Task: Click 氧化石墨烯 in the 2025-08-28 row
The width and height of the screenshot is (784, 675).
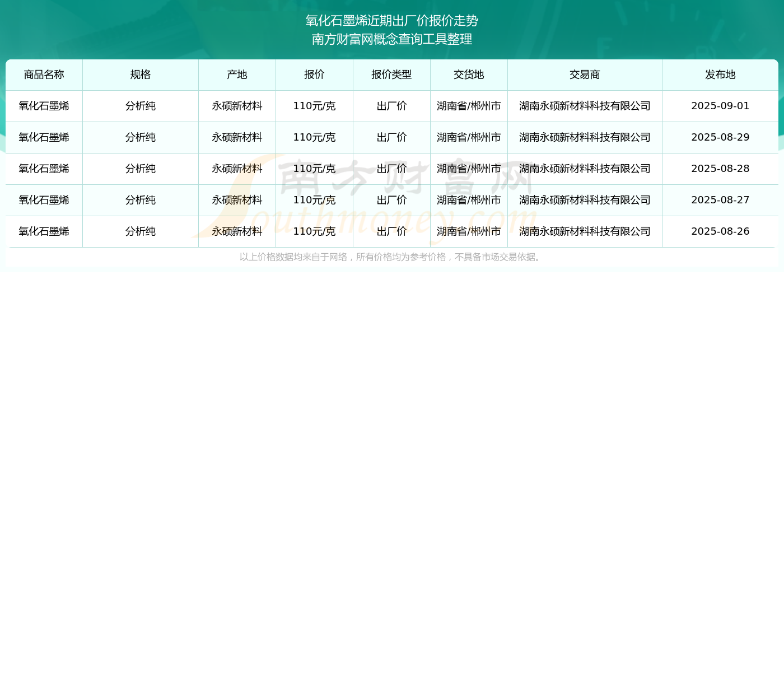Action: click(44, 169)
